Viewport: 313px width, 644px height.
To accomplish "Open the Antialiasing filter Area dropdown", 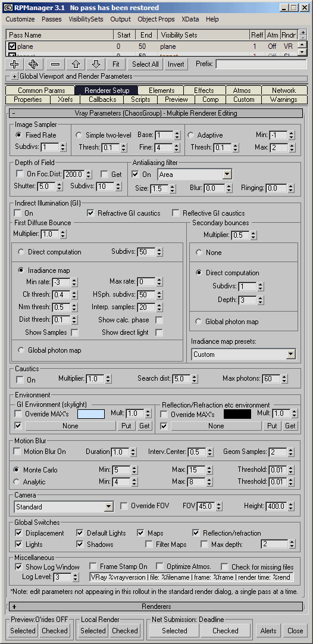I will tap(227, 175).
